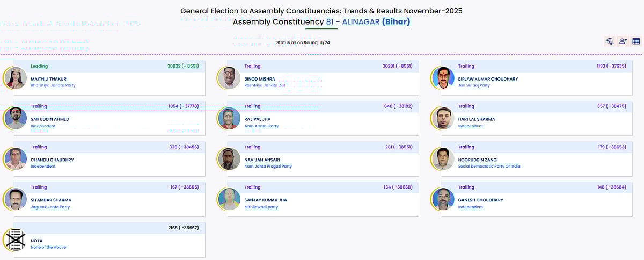This screenshot has height=260, width=644.
Task: Select the CHANDU CHAUDHRY candidate name
Action: pyautogui.click(x=52, y=160)
